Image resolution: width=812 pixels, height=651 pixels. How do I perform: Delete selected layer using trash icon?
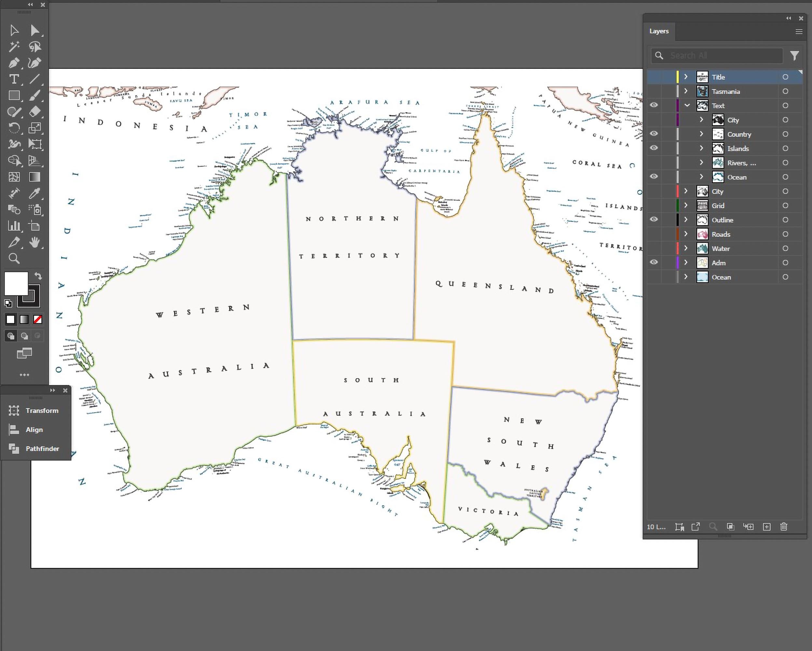click(784, 527)
